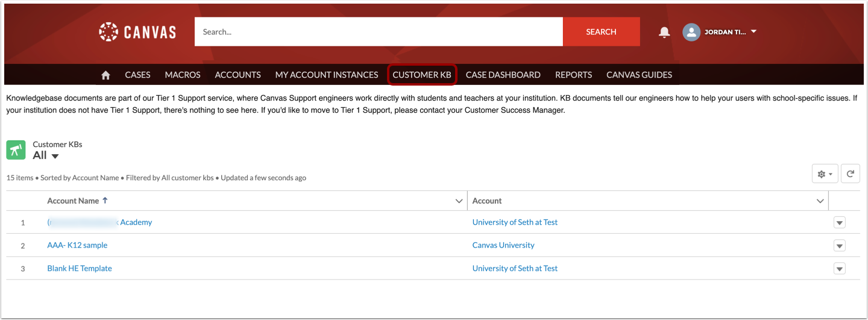Click the red Search button
Viewport: 868px width, 320px height.
(601, 32)
